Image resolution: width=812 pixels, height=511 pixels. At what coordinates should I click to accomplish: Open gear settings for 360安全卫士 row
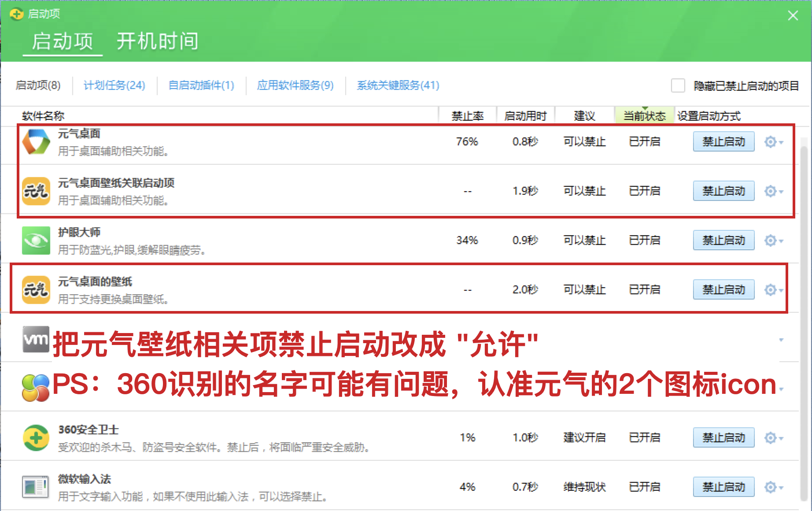(770, 438)
